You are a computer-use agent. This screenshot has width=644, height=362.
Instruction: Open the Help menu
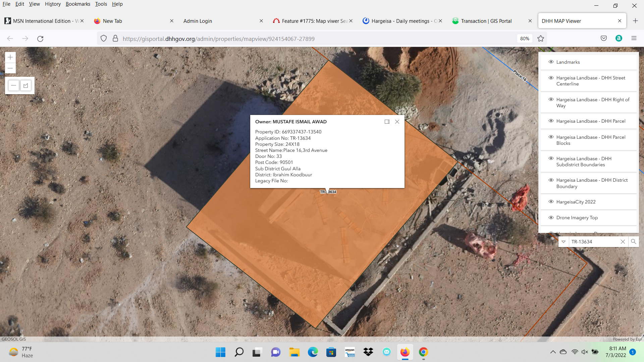coord(117,4)
